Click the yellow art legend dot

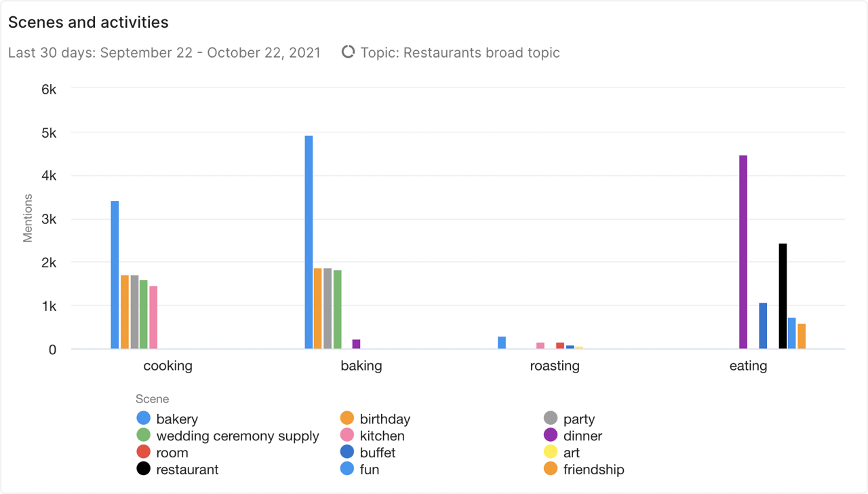coord(551,453)
